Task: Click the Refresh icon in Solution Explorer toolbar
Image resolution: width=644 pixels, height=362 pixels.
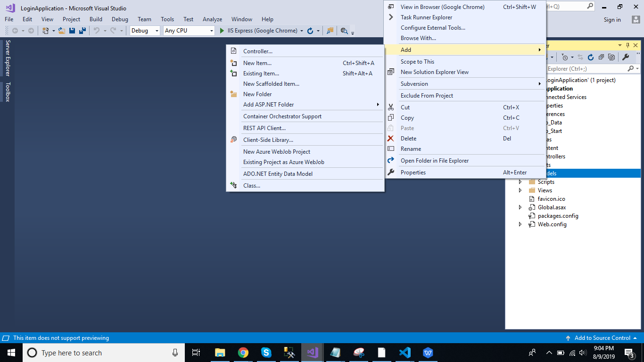Action: (x=591, y=57)
